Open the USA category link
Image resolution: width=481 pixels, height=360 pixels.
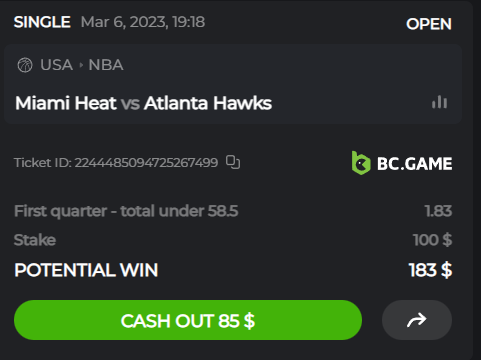tap(56, 65)
